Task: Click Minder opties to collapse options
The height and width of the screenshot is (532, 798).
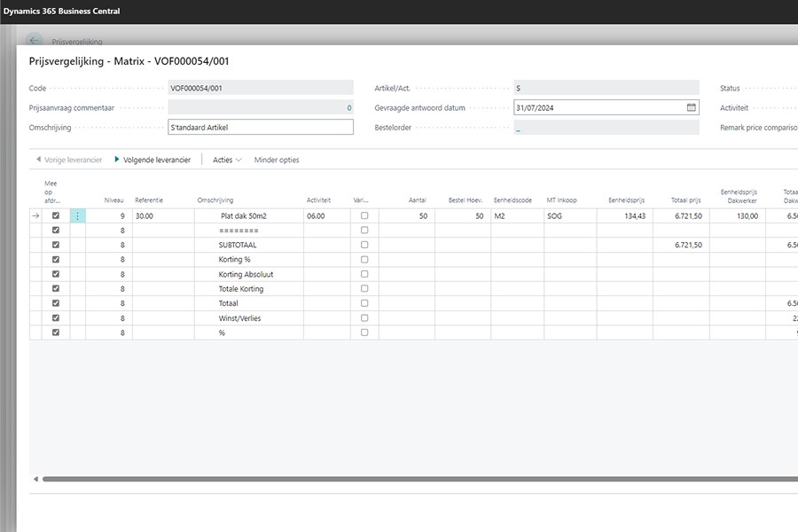Action: coord(277,160)
